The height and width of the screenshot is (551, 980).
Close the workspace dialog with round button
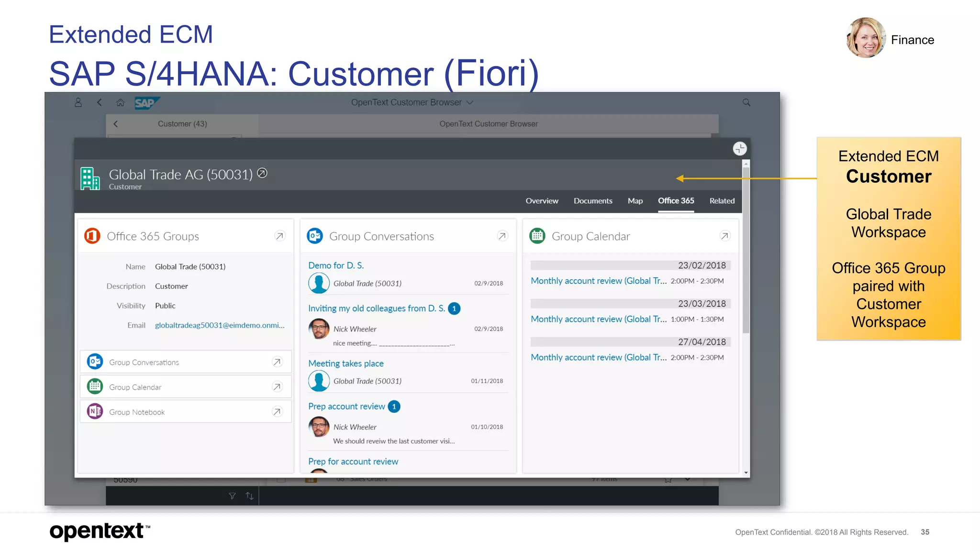(x=739, y=149)
